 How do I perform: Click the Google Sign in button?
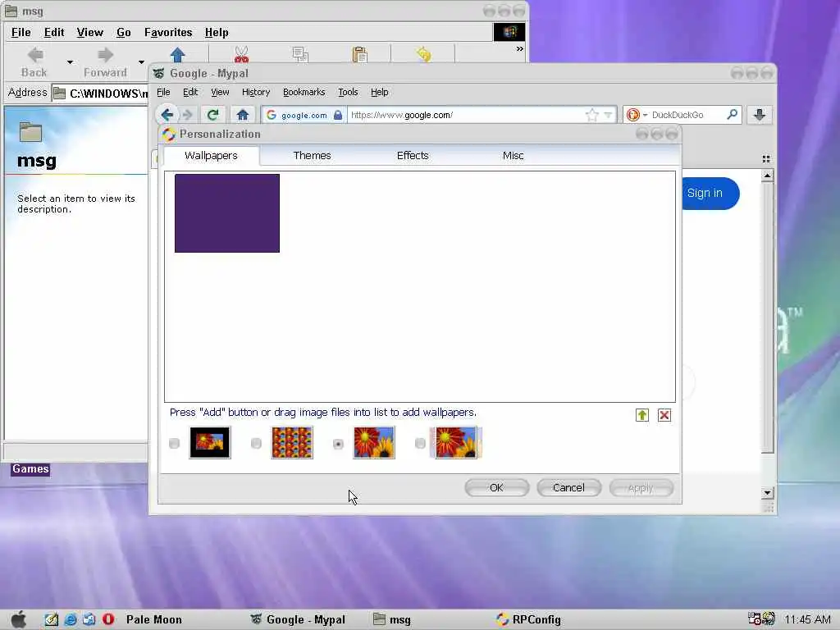coord(710,193)
